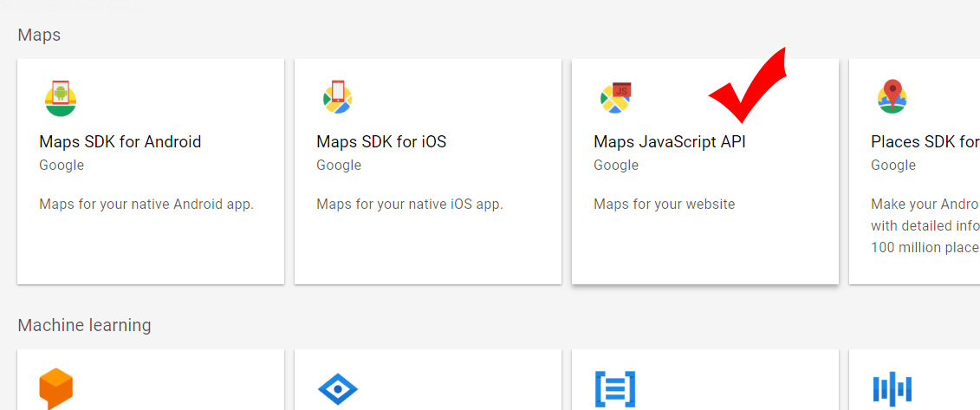Click the Maps SDK for iOS icon
This screenshot has width=980, height=410.
tap(338, 97)
